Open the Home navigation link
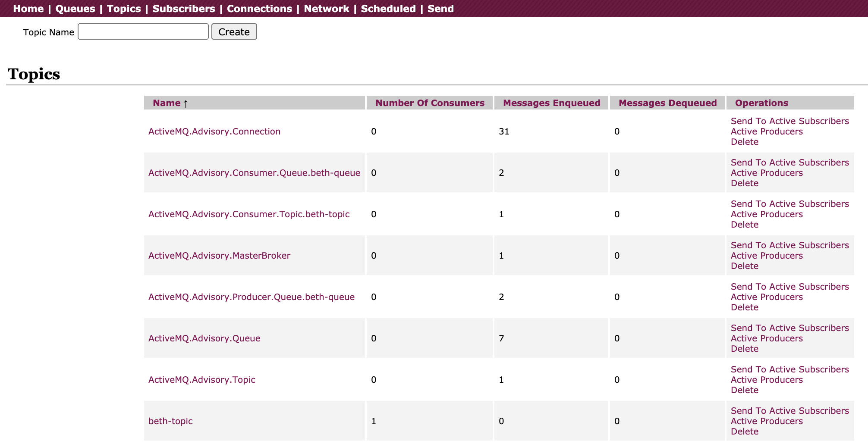The image size is (868, 444). coord(28,9)
